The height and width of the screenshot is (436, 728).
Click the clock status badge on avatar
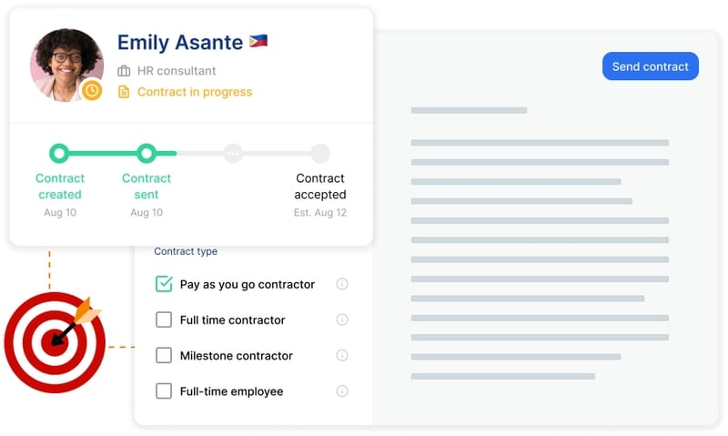[x=92, y=90]
